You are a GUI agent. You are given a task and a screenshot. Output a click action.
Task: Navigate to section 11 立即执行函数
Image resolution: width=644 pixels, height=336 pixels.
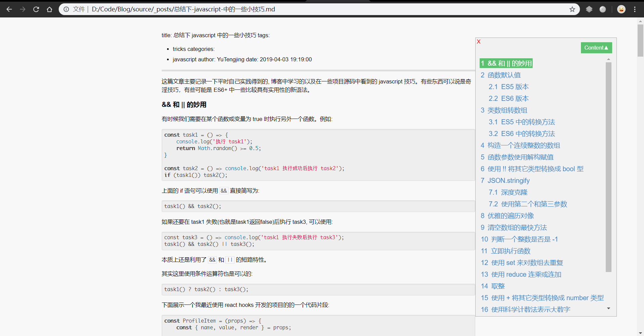[505, 251]
